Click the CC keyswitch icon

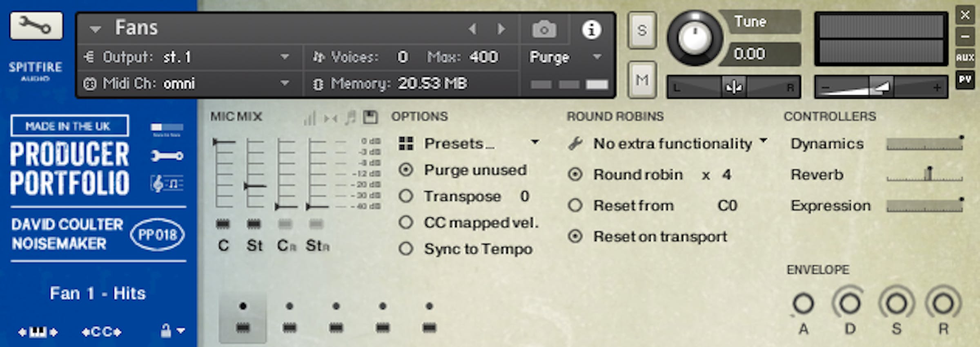[101, 332]
